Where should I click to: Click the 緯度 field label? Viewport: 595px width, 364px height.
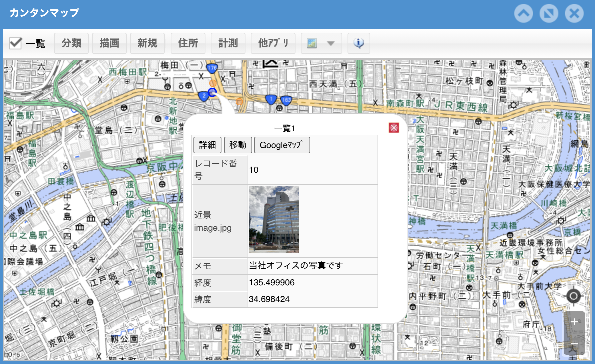[x=203, y=299]
